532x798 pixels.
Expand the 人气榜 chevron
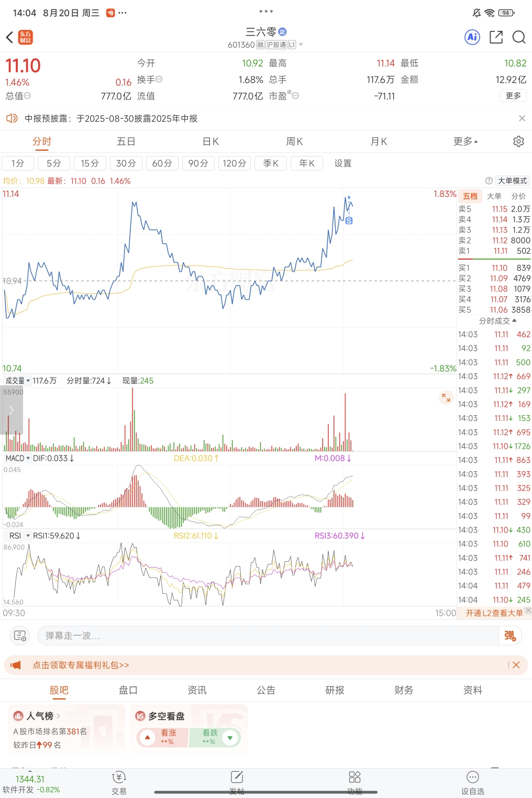click(58, 716)
